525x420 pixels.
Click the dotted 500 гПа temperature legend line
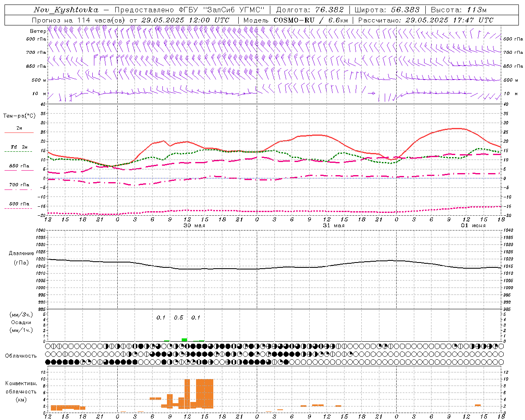pos(19,208)
